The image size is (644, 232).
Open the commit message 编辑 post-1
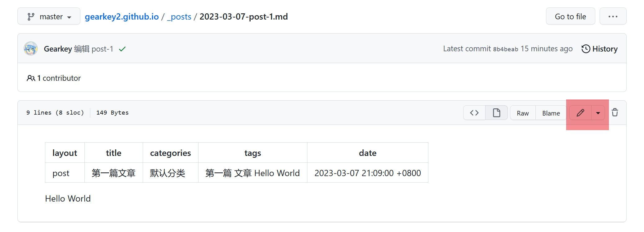94,49
